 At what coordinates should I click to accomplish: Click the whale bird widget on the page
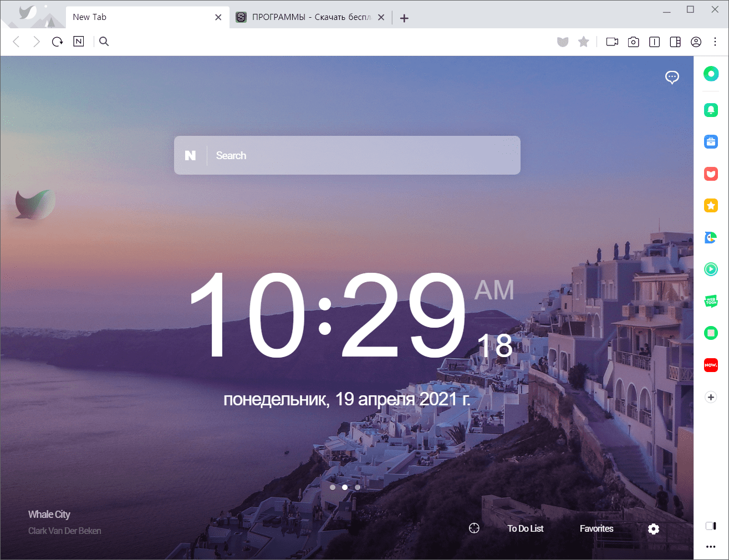(35, 205)
